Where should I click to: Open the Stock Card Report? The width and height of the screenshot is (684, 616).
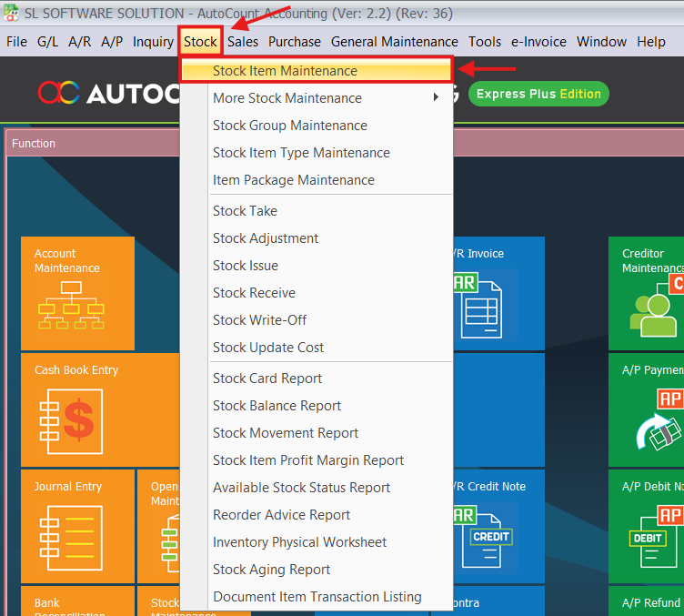pos(267,379)
